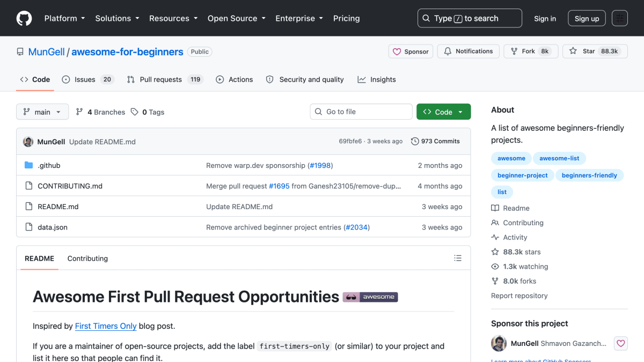Open the README.md file link

58,207
